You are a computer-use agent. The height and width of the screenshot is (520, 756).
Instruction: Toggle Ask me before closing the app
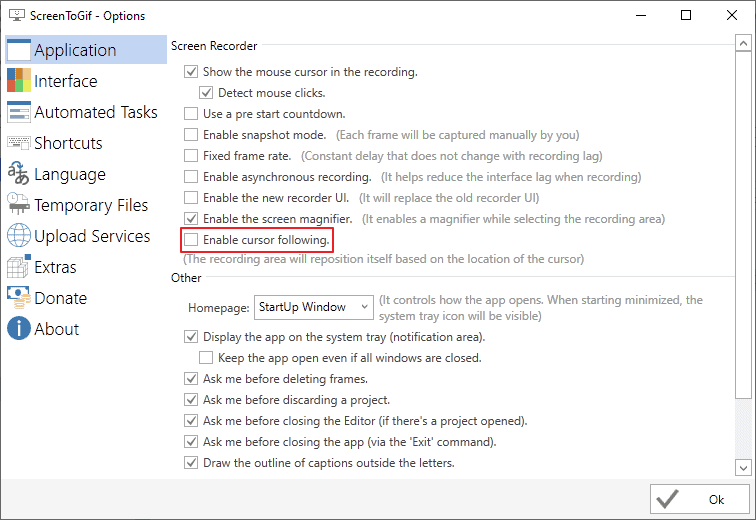[191, 441]
